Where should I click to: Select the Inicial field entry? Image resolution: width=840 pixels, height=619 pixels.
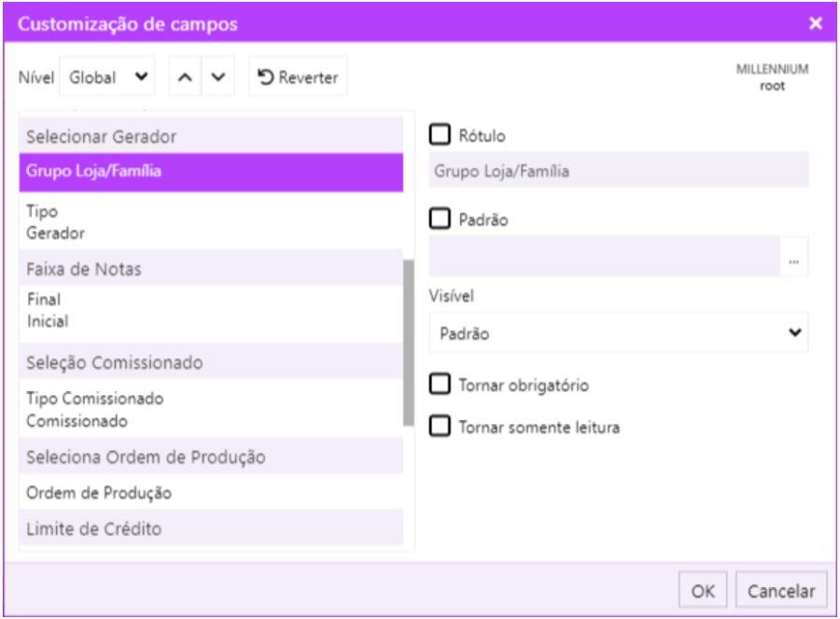(x=48, y=321)
